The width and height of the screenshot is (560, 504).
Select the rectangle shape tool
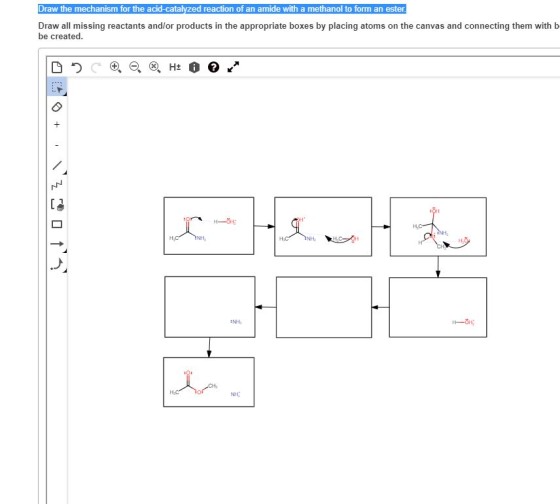57,224
